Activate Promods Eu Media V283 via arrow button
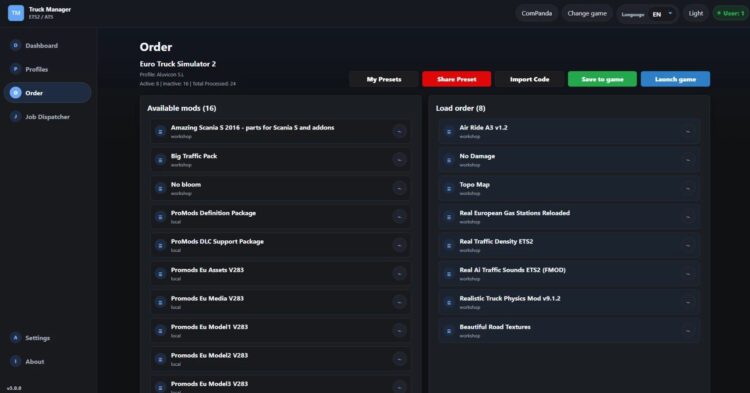The image size is (750, 393). coord(399,302)
